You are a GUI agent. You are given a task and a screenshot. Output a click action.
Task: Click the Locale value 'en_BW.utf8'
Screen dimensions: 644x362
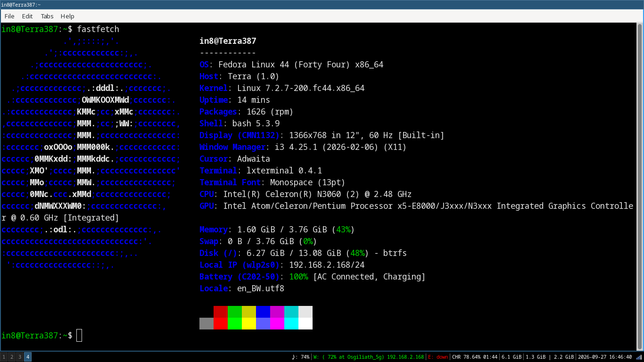point(261,288)
